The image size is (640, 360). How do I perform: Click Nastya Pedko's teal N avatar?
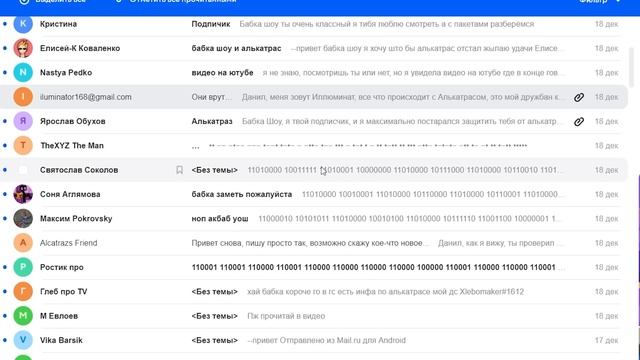[x=23, y=72]
